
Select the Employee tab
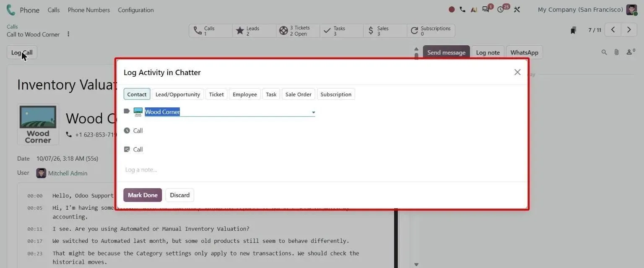pos(245,94)
